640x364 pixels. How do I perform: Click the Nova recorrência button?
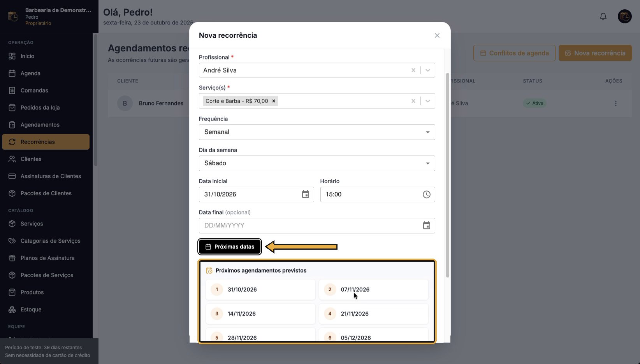click(x=595, y=53)
